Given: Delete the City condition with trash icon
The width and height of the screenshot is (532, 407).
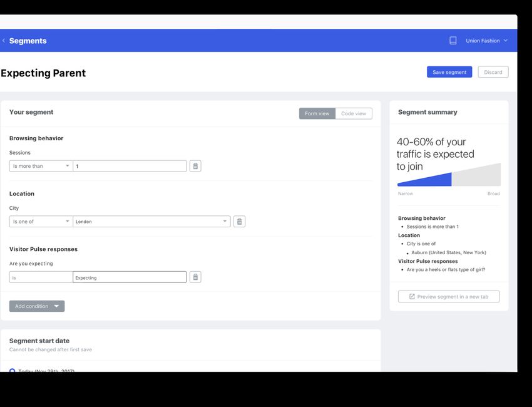Looking at the screenshot, I should [x=239, y=221].
